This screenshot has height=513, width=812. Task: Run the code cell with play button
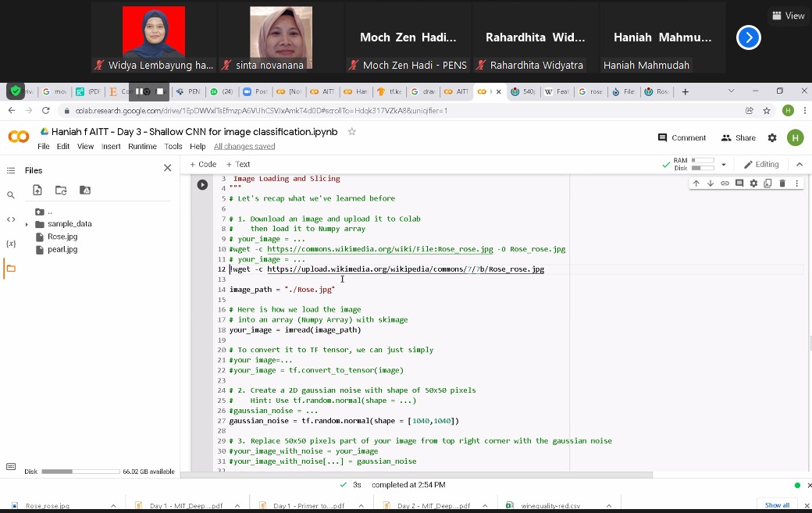(202, 185)
